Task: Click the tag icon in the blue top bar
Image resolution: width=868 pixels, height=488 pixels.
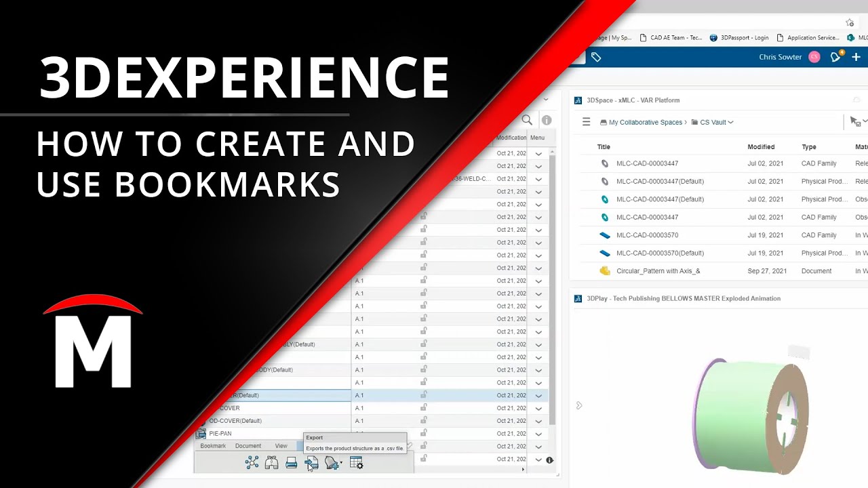Action: [x=596, y=57]
